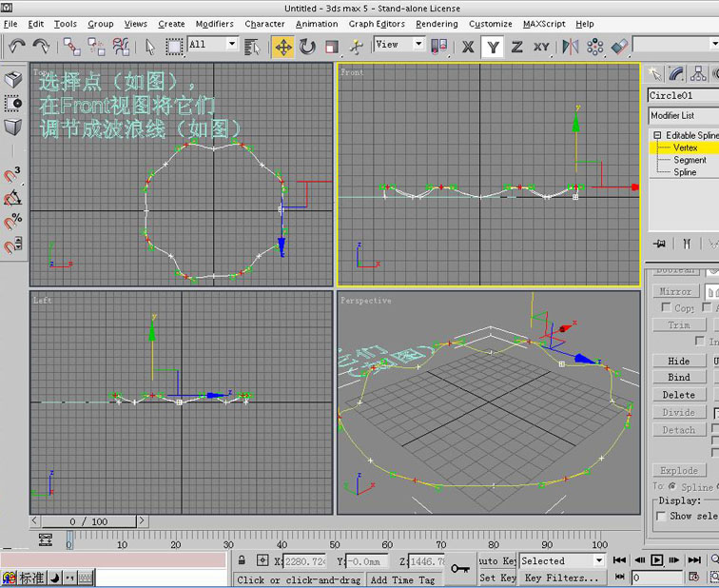Click the Hide button
719x588 pixels.
click(679, 361)
